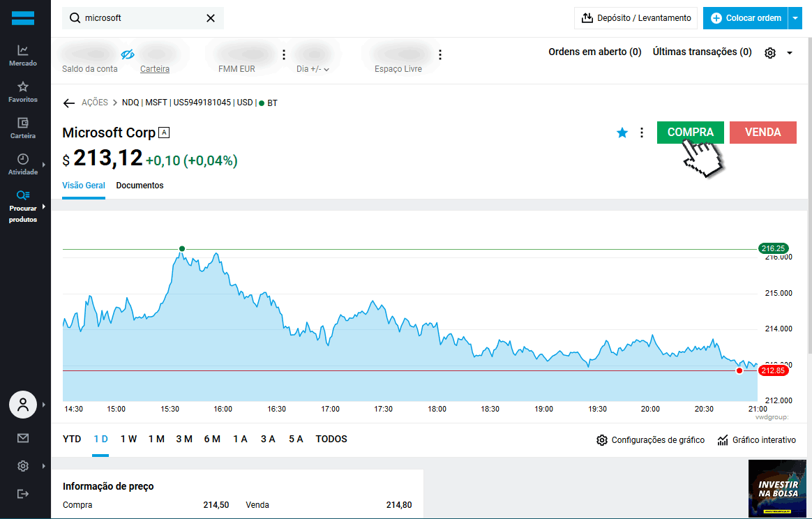Click the AÇÕES breadcrumb link
The image size is (812, 519).
95,103
